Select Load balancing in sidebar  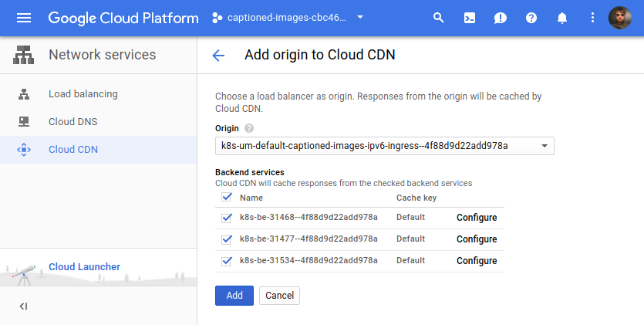tap(83, 94)
